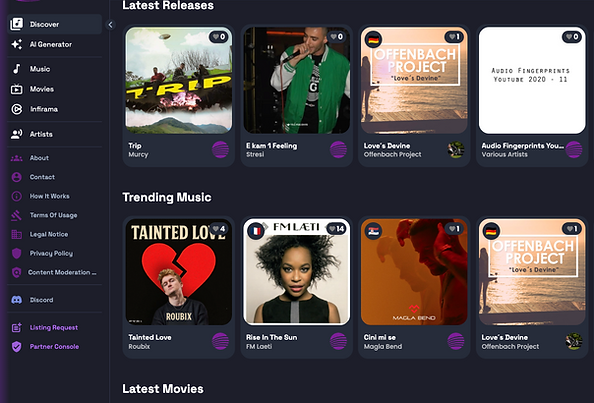Open Inflrama in sidebar

55,109
